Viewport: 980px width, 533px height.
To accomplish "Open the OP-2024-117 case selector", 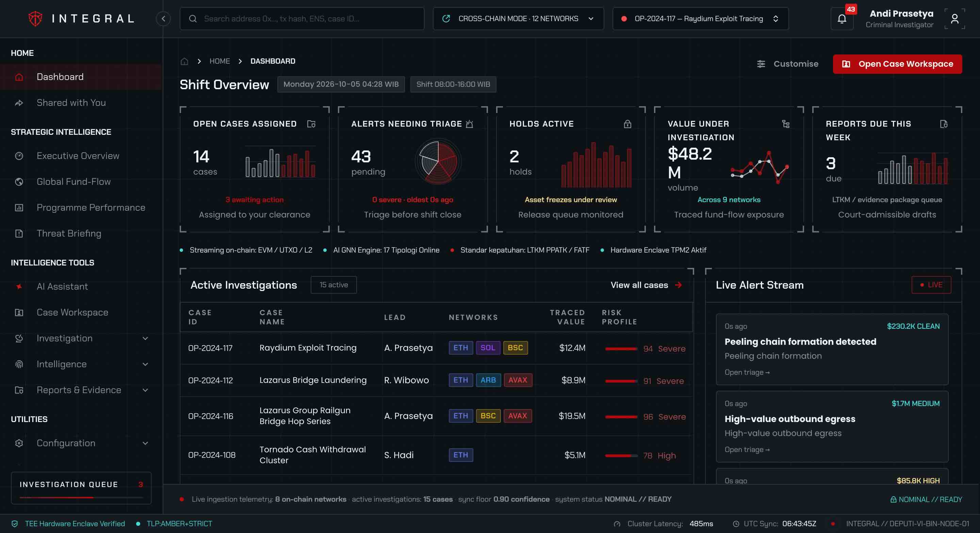I will point(700,19).
